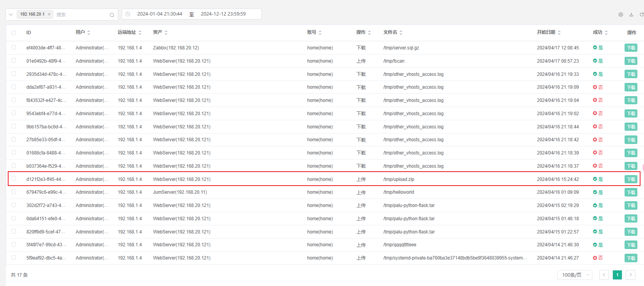Image resolution: width=644 pixels, height=286 pixels.
Task: Check the row dda2ef87-a931-4
Action: click(14, 87)
